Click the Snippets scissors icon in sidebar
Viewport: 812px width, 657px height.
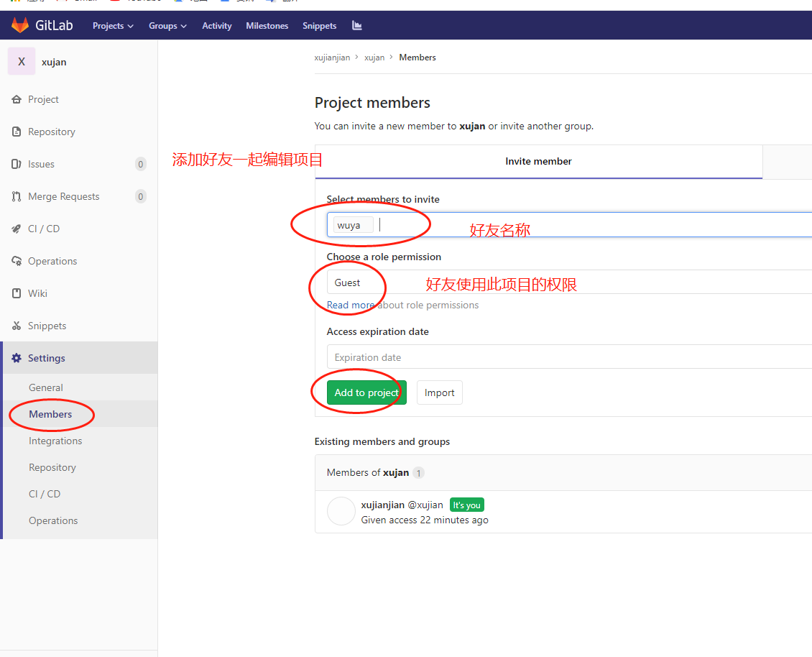coord(17,326)
